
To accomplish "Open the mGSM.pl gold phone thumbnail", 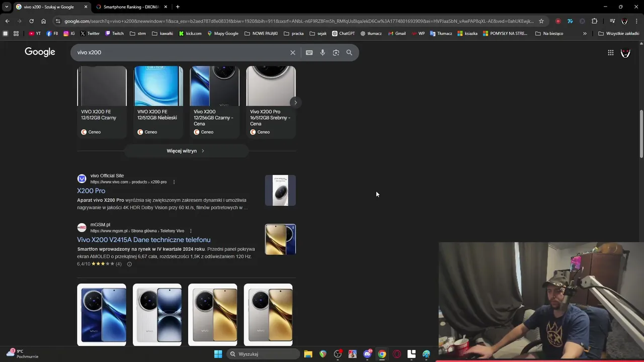I will click(x=280, y=239).
